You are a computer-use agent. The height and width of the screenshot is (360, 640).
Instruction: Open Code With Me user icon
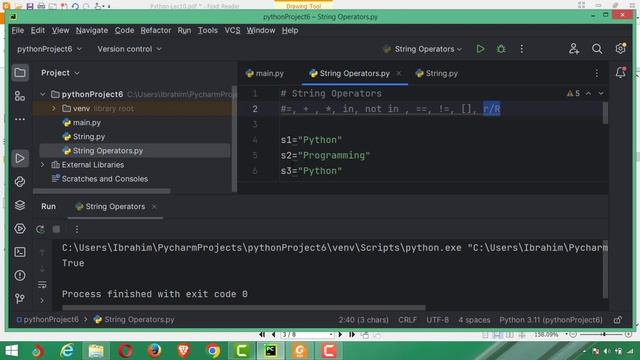tap(574, 49)
